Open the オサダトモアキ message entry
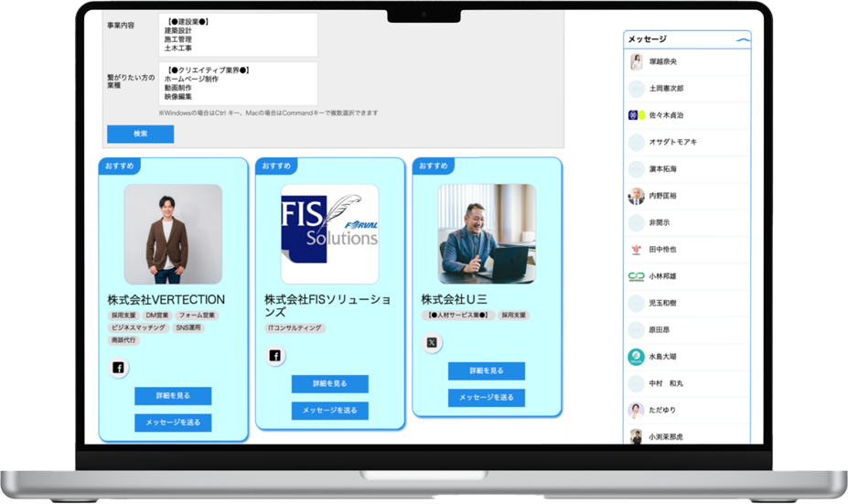This screenshot has width=848, height=504. (x=673, y=143)
